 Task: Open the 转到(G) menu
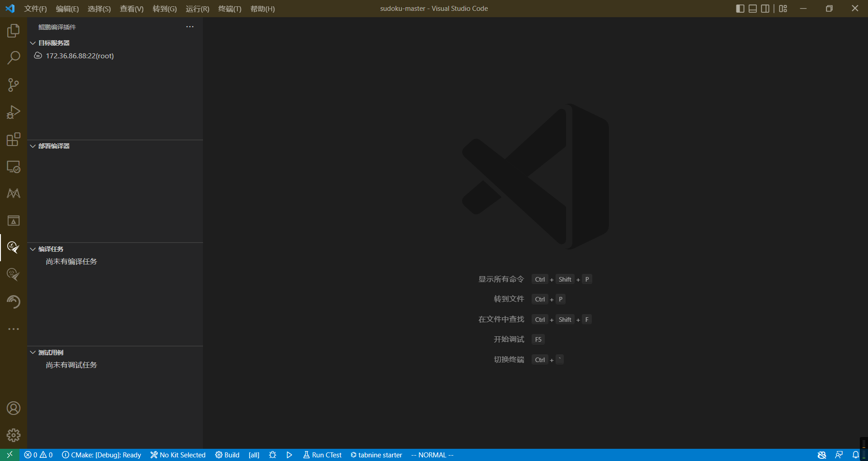165,9
